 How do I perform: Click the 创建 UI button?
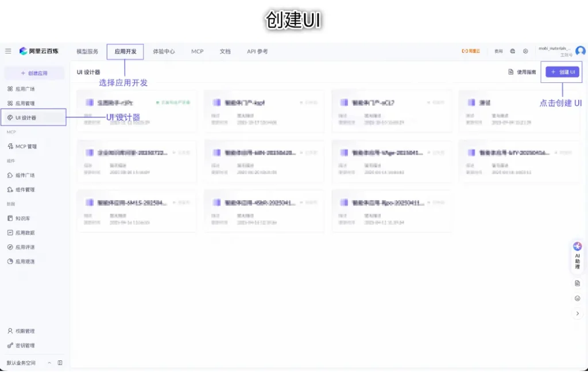[x=562, y=72]
